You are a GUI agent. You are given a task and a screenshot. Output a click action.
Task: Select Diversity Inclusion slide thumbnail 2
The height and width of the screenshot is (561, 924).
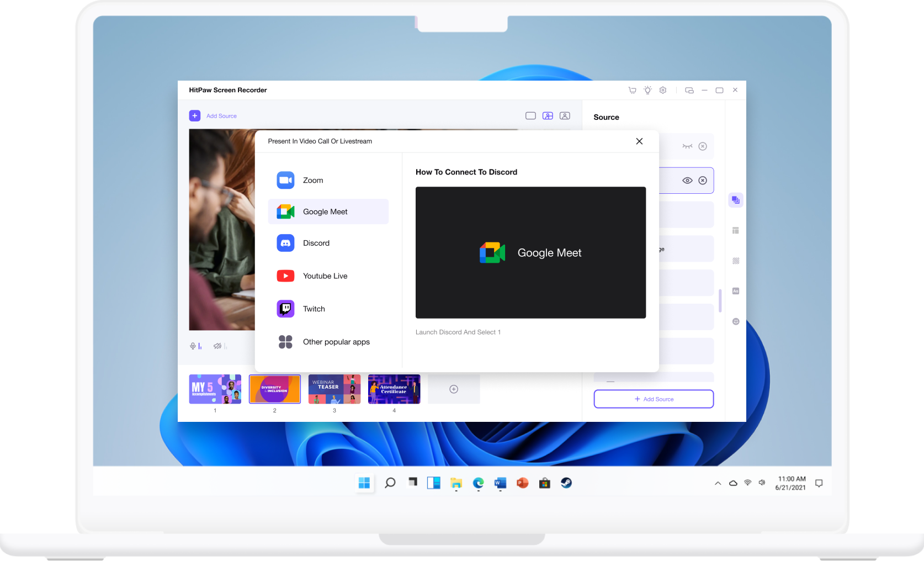coord(275,389)
